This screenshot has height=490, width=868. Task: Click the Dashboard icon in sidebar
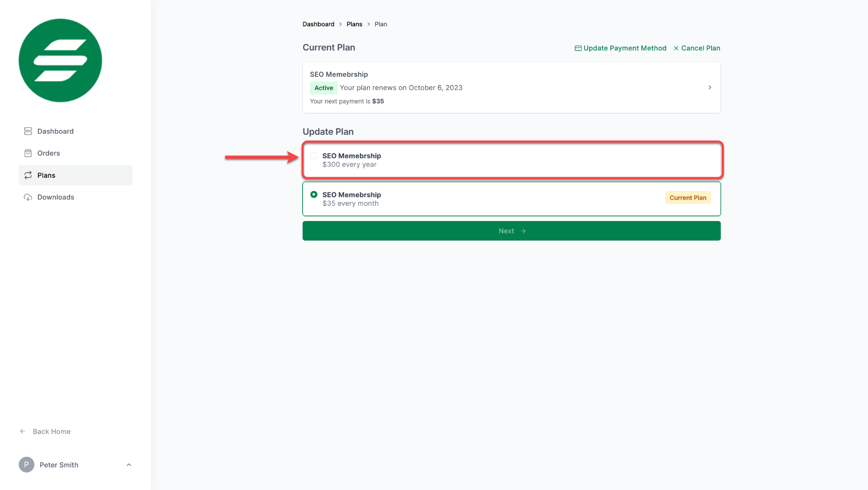(x=28, y=131)
